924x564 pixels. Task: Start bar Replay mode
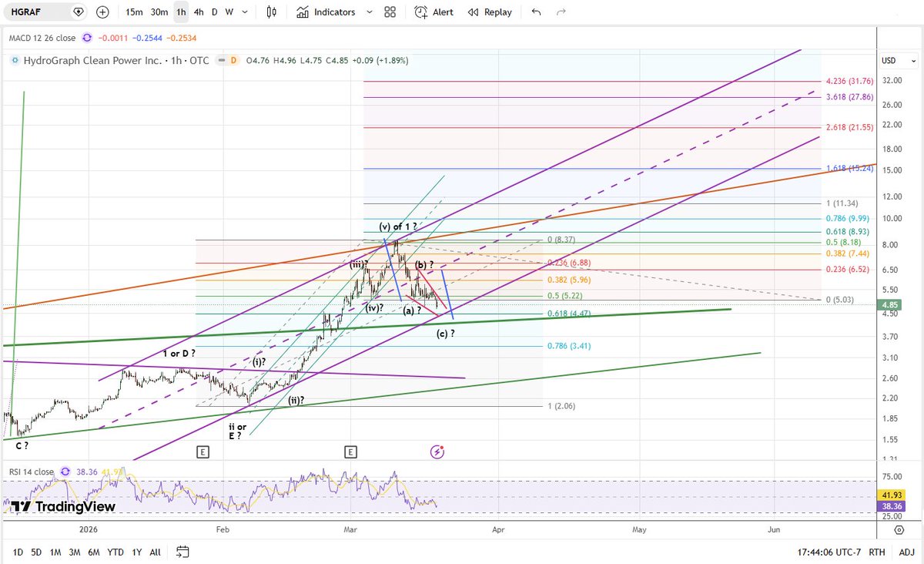click(x=490, y=12)
